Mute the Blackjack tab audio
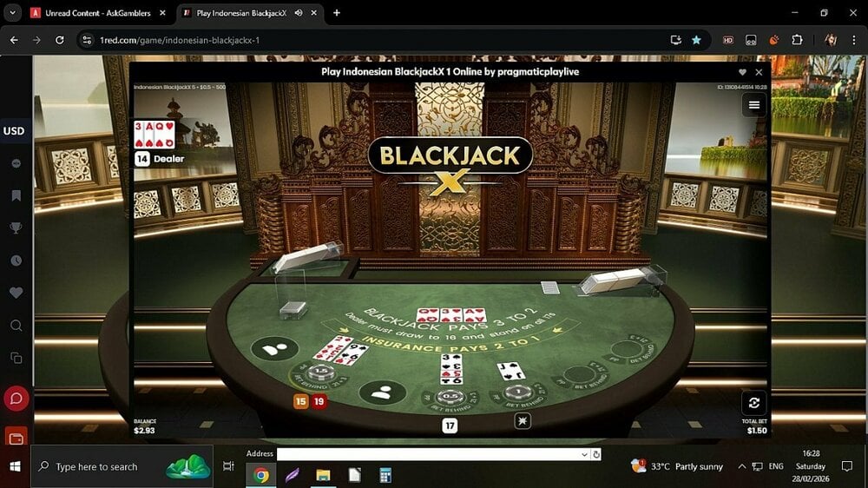Viewport: 868px width, 488px height. pyautogui.click(x=299, y=13)
